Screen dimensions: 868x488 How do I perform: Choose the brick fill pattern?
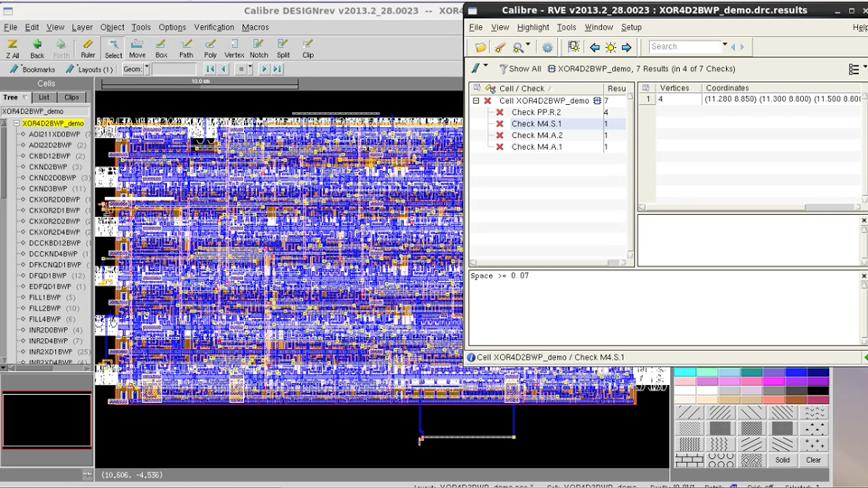[689, 460]
